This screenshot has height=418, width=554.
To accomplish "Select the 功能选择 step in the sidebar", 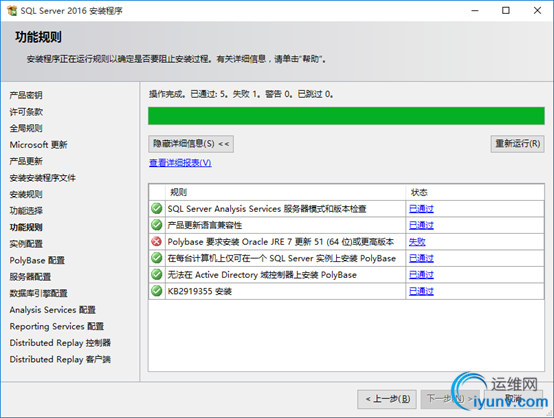I will click(26, 211).
